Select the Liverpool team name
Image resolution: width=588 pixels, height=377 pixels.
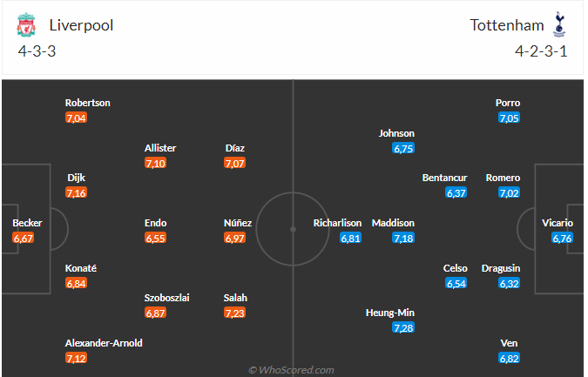[x=81, y=25]
